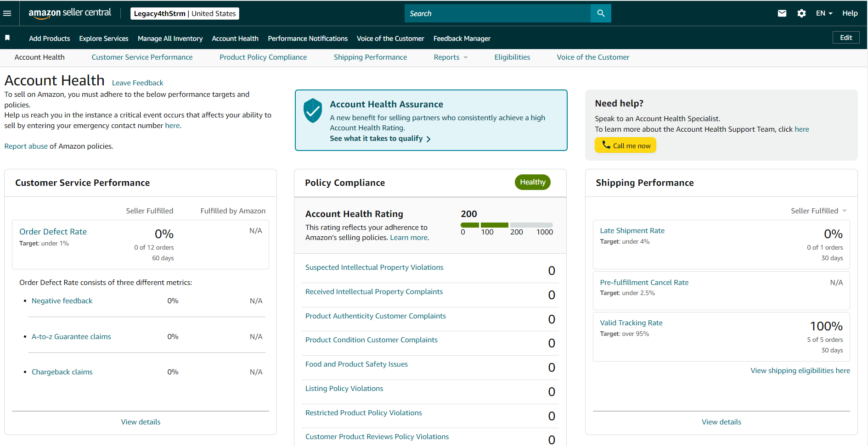Switch to the Shipping Performance tab
Screen dimensions: 868x446
coord(370,57)
